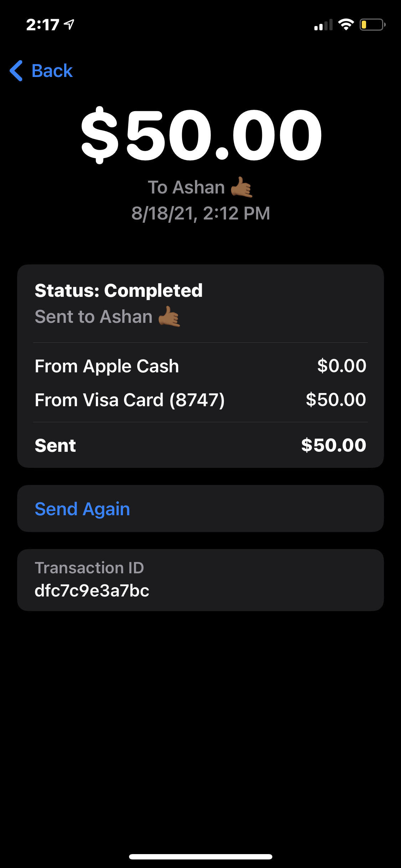Tap the location arrow icon beside the time
The width and height of the screenshot is (401, 868).
coord(69,25)
